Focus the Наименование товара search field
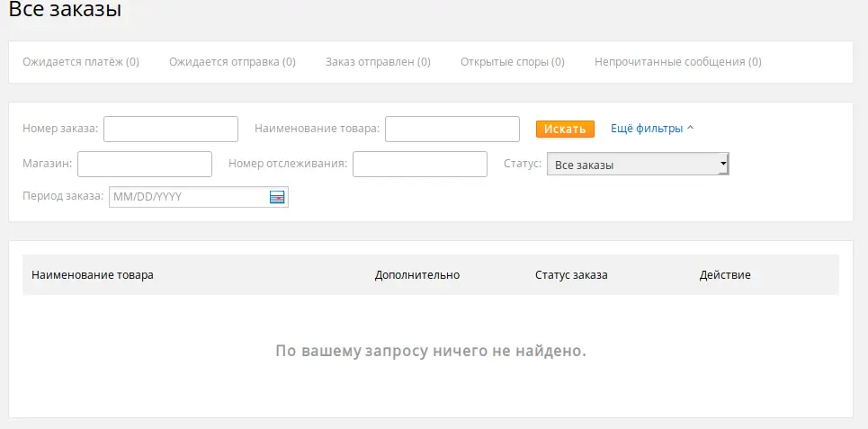 pyautogui.click(x=452, y=129)
